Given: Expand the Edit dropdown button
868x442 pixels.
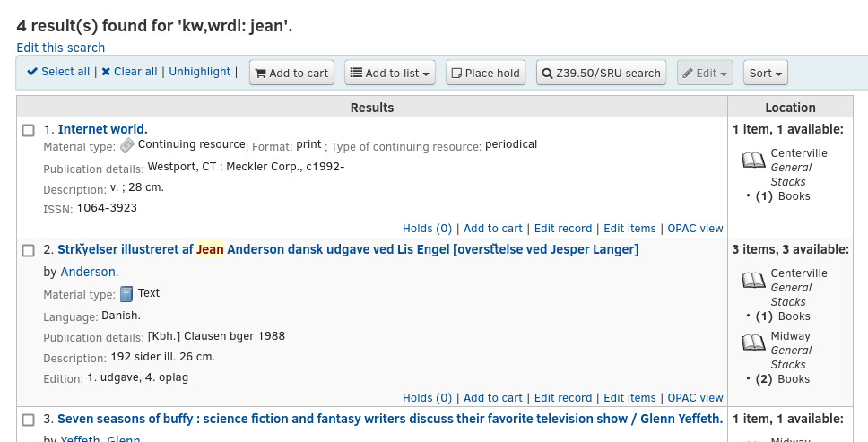Looking at the screenshot, I should pyautogui.click(x=705, y=73).
